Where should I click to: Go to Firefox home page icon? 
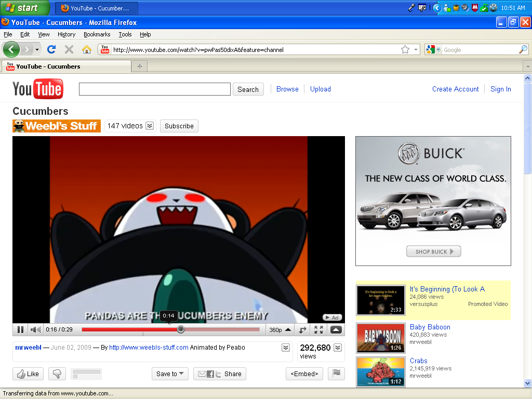tap(87, 49)
